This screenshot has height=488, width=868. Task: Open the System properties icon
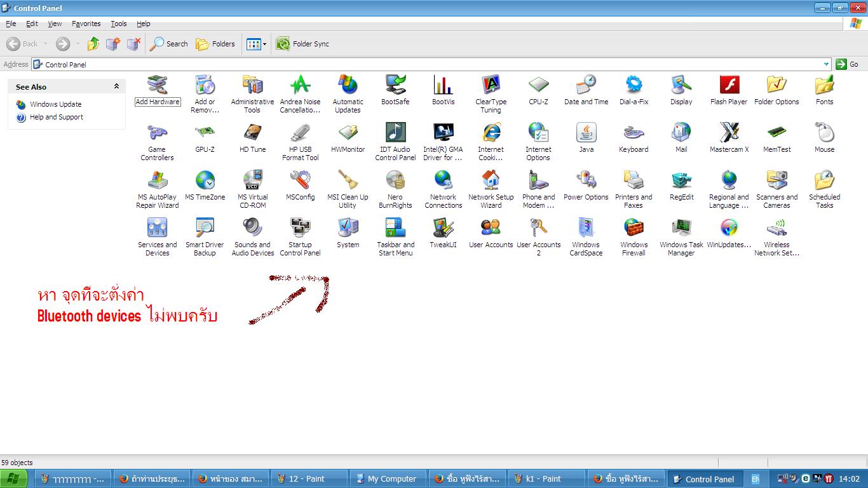348,234
